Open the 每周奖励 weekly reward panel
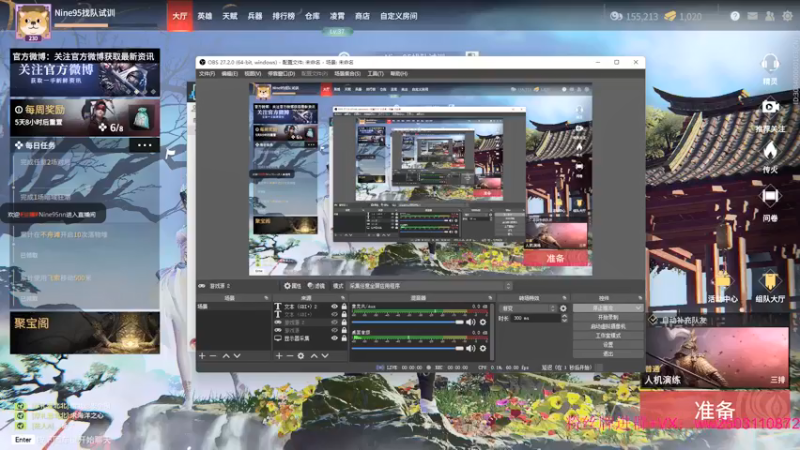 coord(85,117)
